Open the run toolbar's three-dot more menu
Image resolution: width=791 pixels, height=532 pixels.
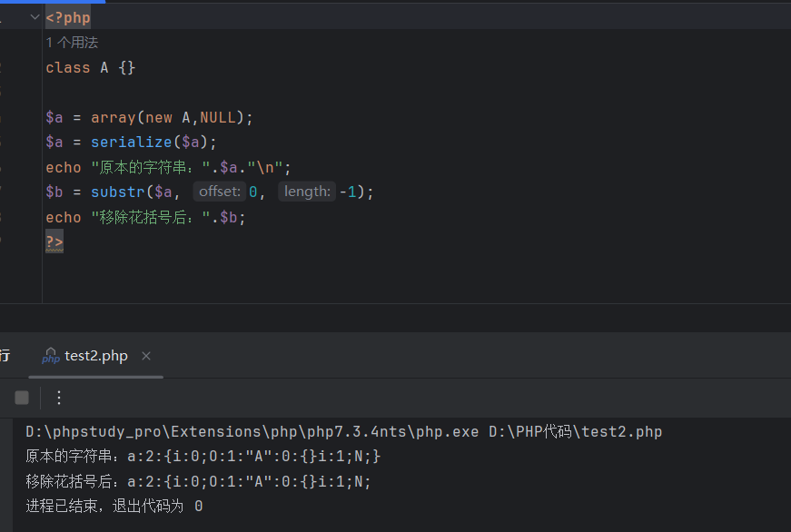pos(59,398)
